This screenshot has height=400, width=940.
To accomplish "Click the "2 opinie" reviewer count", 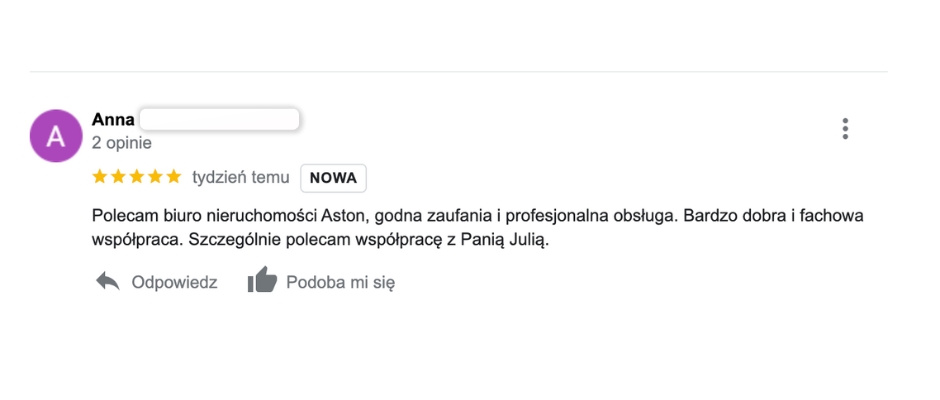I will 121,143.
